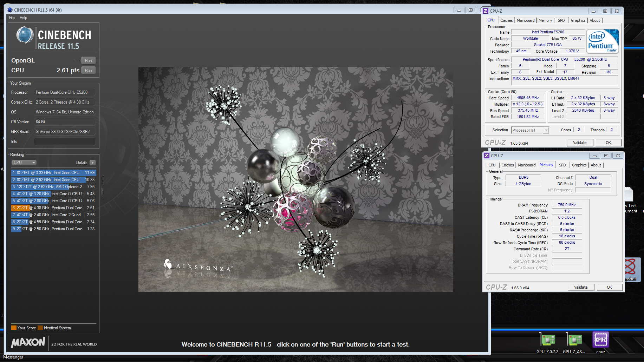644x362 pixels.
Task: Switch to Mainboard tab in top CPU-Z
Action: click(526, 20)
